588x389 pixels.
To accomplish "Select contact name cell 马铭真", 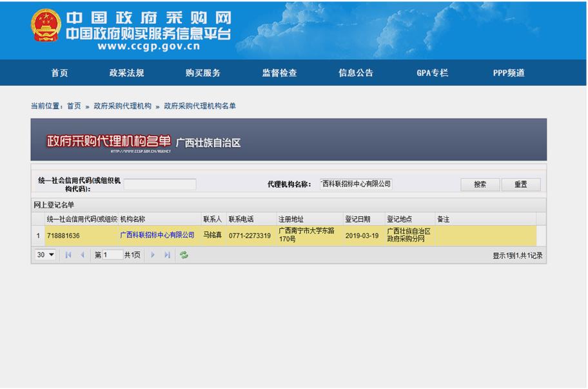I will (213, 235).
